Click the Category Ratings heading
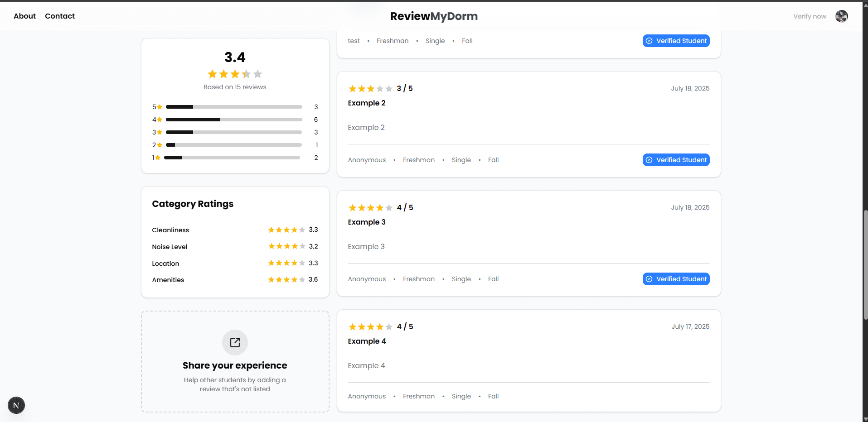The image size is (868, 422). (193, 204)
